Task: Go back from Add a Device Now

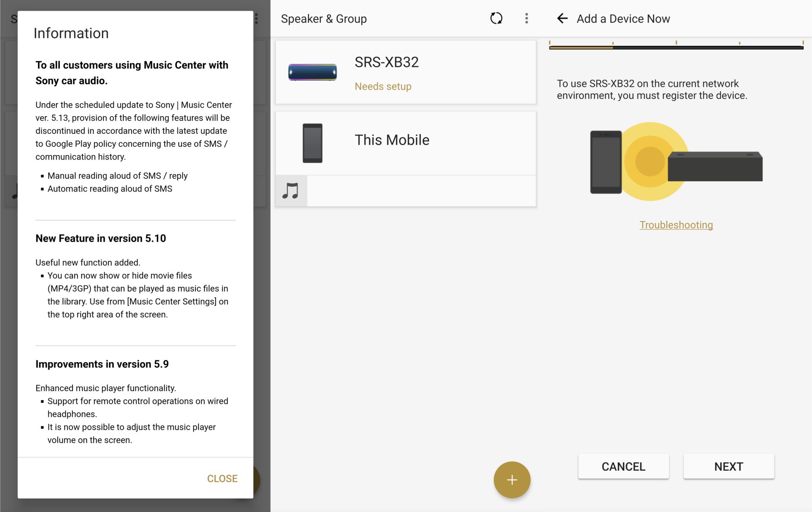Action: click(562, 18)
